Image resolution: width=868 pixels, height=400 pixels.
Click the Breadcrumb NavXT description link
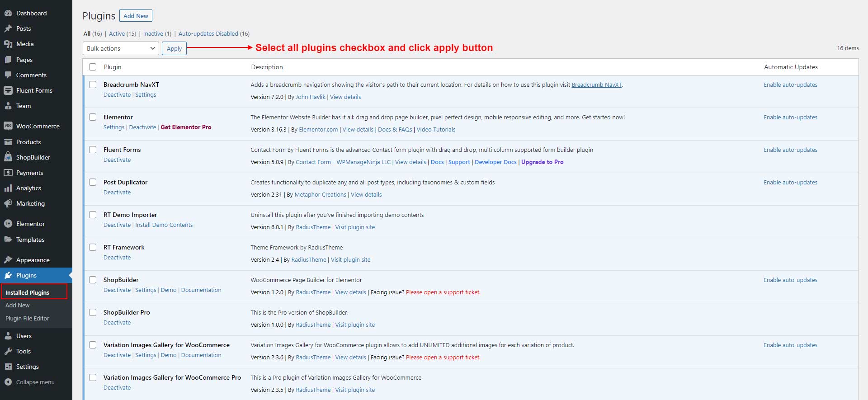pyautogui.click(x=597, y=85)
